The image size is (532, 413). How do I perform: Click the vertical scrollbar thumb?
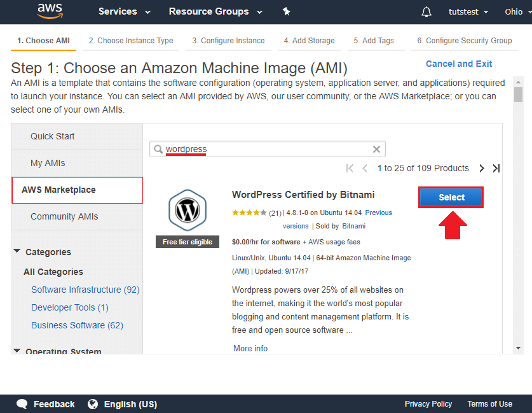coord(518,94)
